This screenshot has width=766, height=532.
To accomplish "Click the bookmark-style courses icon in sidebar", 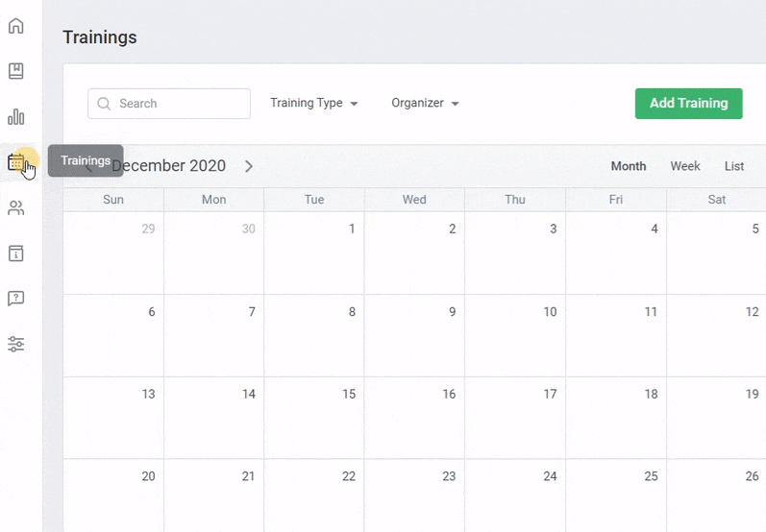I will coord(15,71).
